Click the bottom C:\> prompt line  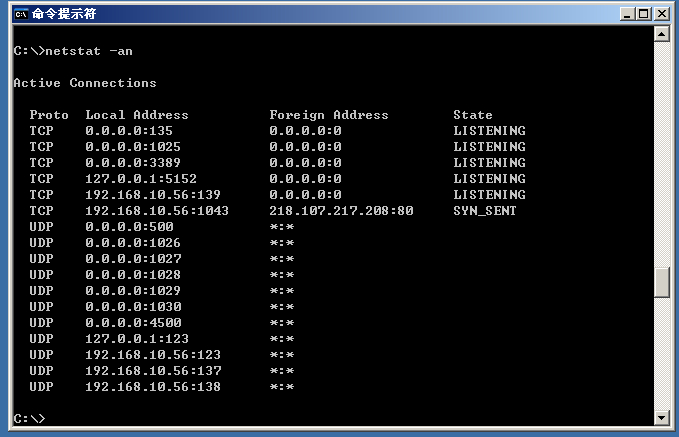click(x=29, y=418)
